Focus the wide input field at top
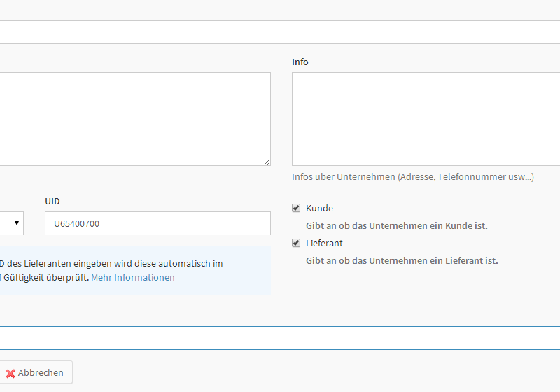This screenshot has width=560, height=392. pos(280,32)
